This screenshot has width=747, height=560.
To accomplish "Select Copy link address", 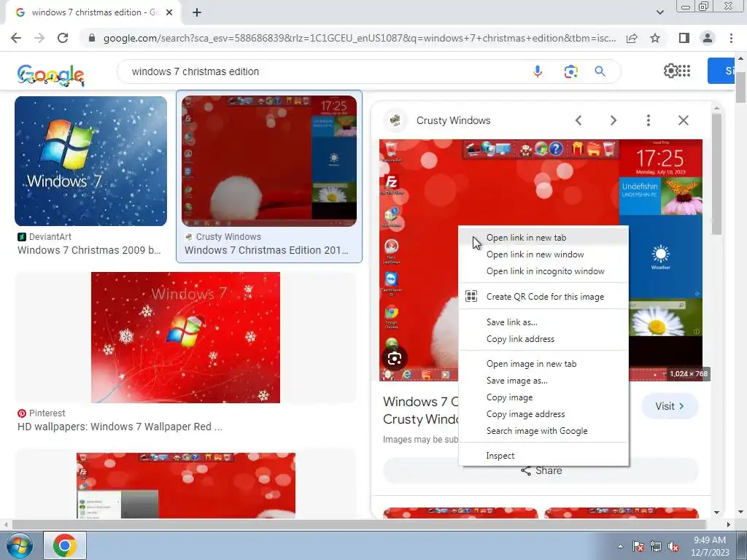I will [543, 339].
